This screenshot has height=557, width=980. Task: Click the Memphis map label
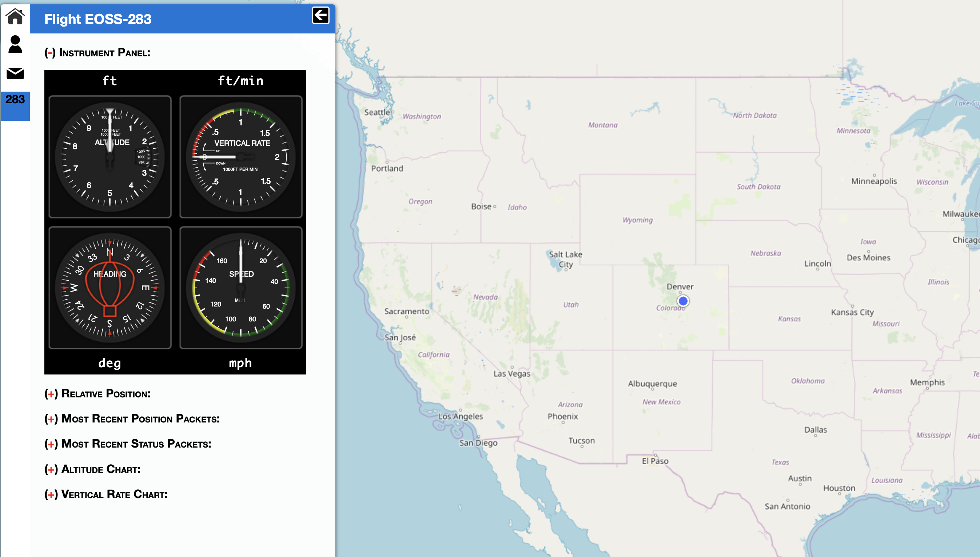coord(927,382)
